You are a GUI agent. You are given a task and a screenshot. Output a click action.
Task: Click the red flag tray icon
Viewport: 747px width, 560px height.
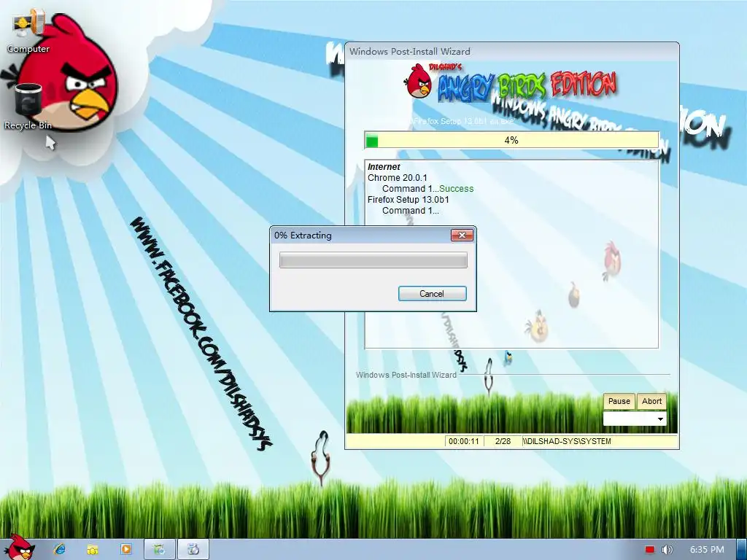[650, 550]
